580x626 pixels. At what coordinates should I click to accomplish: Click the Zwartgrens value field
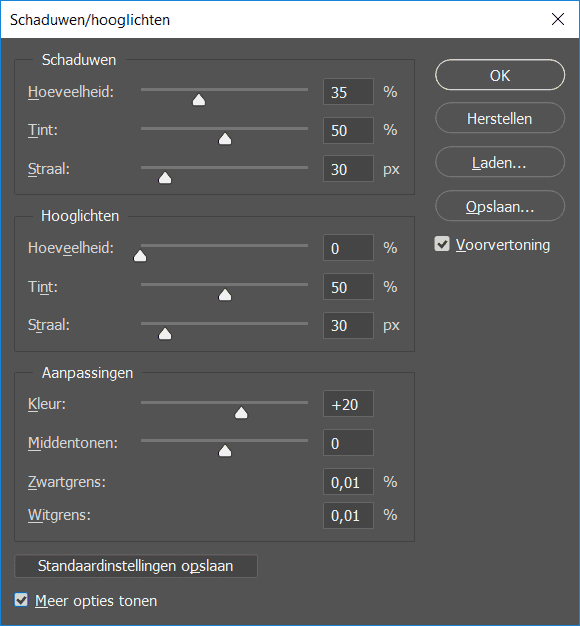pos(348,482)
